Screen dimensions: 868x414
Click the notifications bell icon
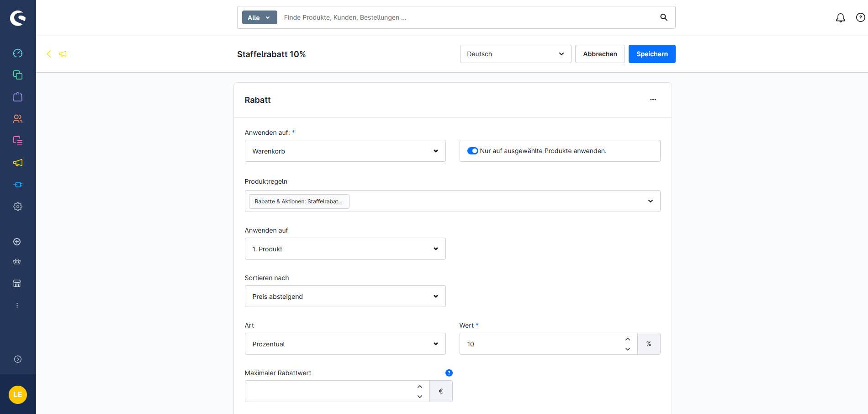pos(840,18)
